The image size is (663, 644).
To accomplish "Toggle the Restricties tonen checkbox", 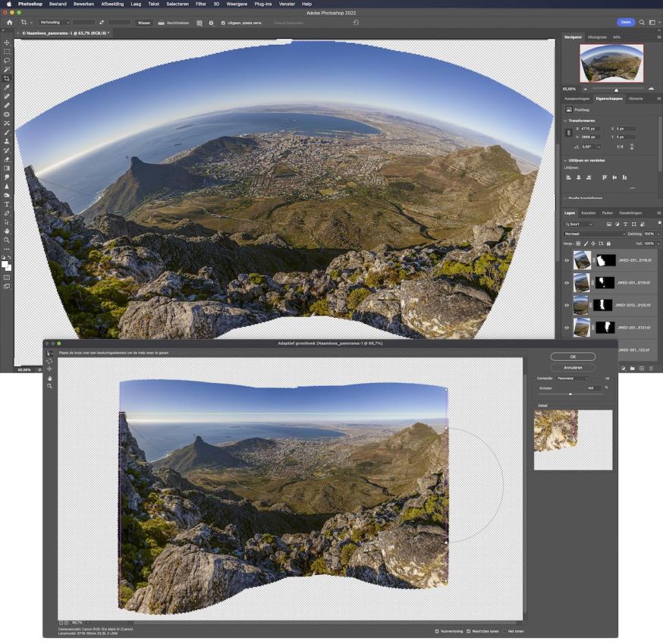I will point(469,631).
